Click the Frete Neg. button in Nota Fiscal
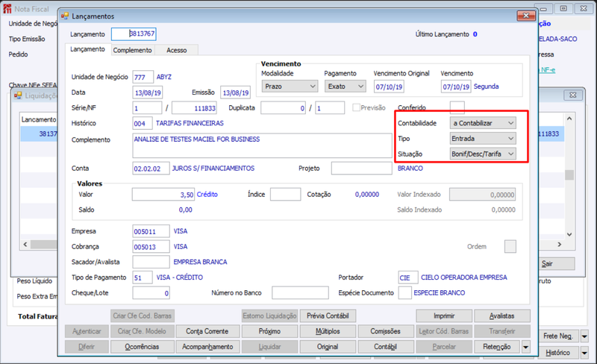This screenshot has width=597, height=364. click(558, 336)
